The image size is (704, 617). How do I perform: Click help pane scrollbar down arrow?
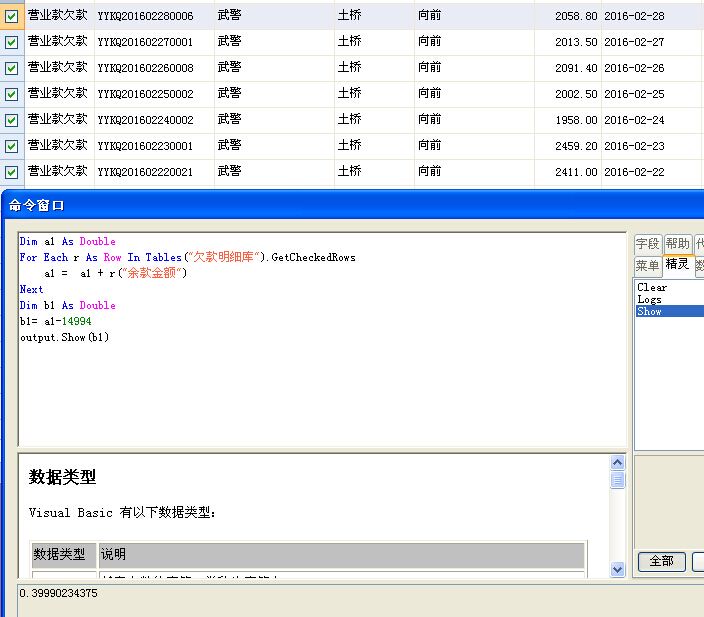[617, 569]
